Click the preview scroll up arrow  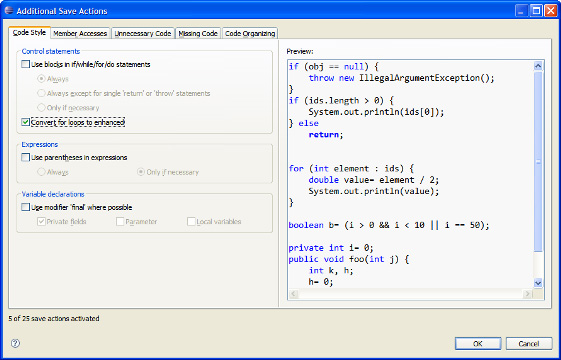538,65
